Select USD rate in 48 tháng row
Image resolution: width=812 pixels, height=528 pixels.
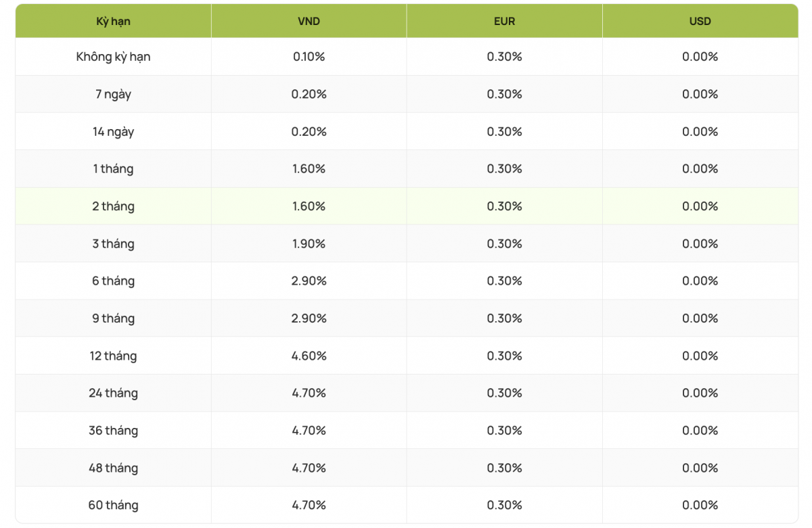coord(700,468)
